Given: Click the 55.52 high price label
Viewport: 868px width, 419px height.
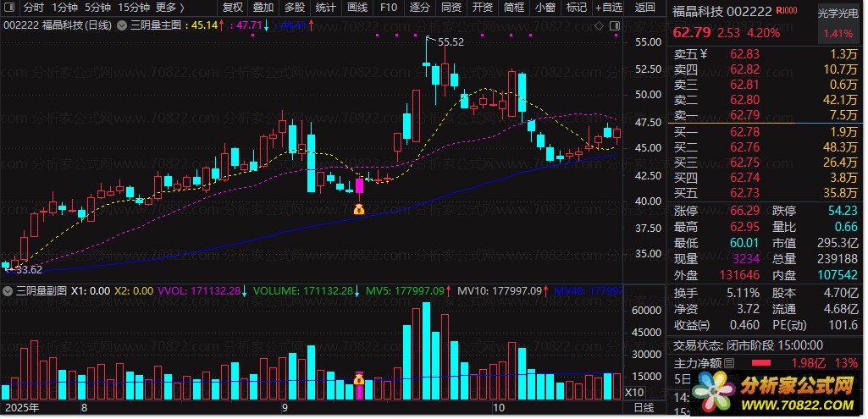Looking at the screenshot, I should (451, 41).
